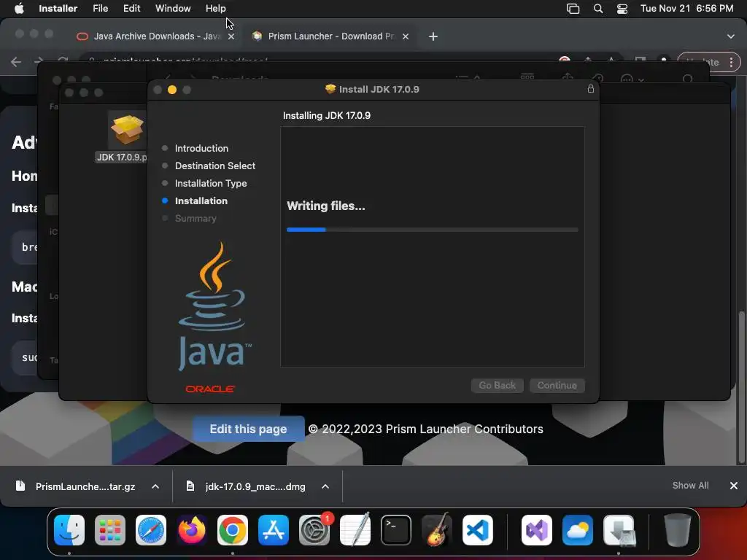Click the lock icon in installer title bar
747x560 pixels.
point(591,88)
